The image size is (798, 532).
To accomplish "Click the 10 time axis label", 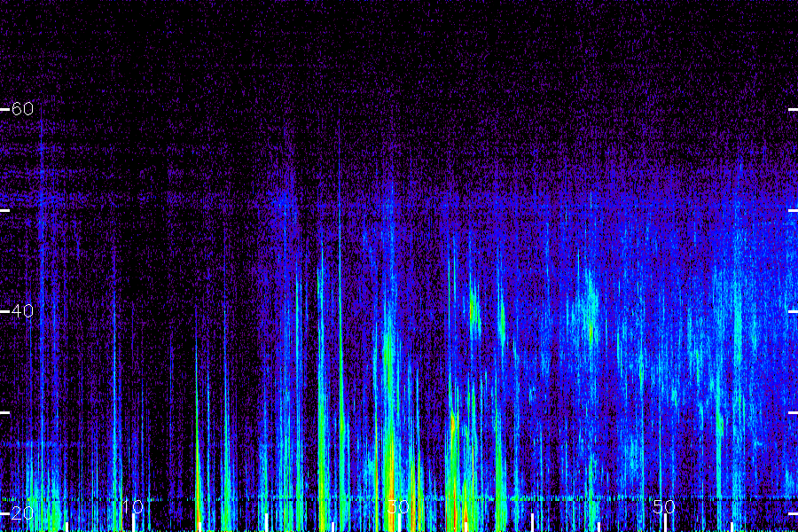I will click(133, 506).
